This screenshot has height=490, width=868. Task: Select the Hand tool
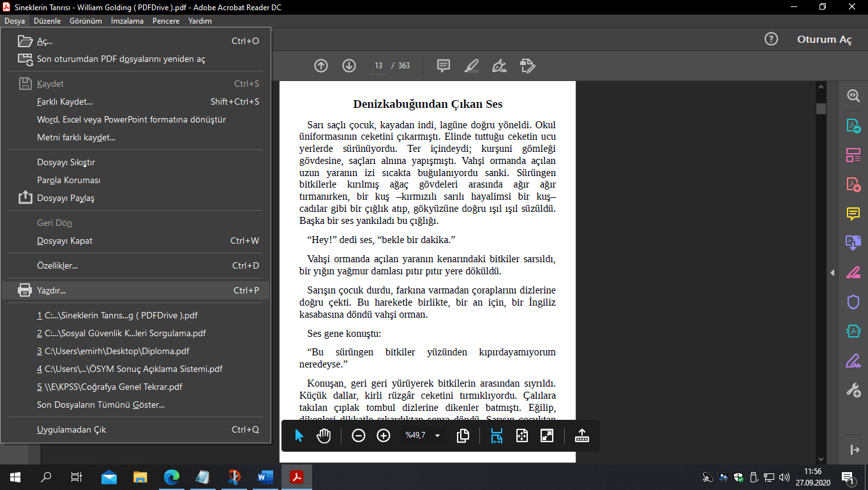[x=324, y=436]
